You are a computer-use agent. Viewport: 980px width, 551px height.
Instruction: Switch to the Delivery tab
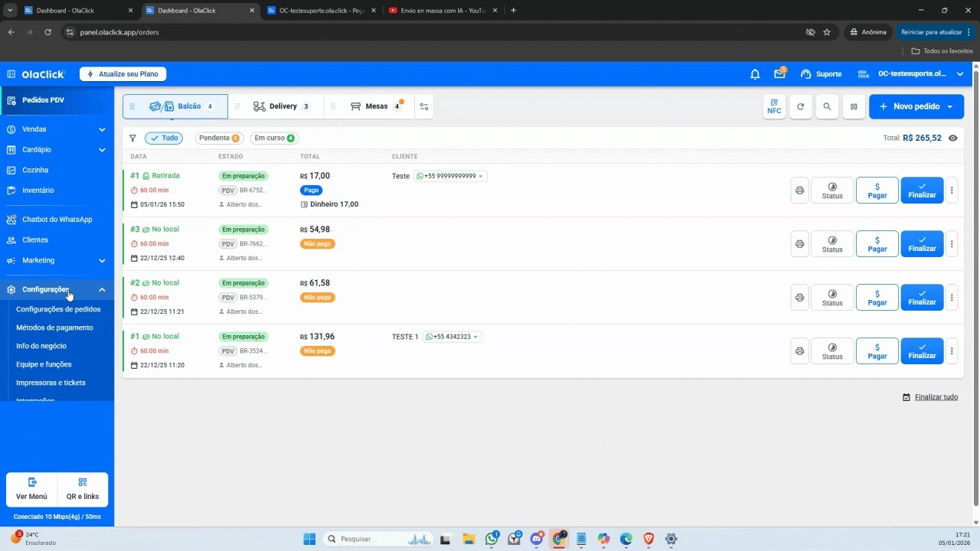coord(281,106)
